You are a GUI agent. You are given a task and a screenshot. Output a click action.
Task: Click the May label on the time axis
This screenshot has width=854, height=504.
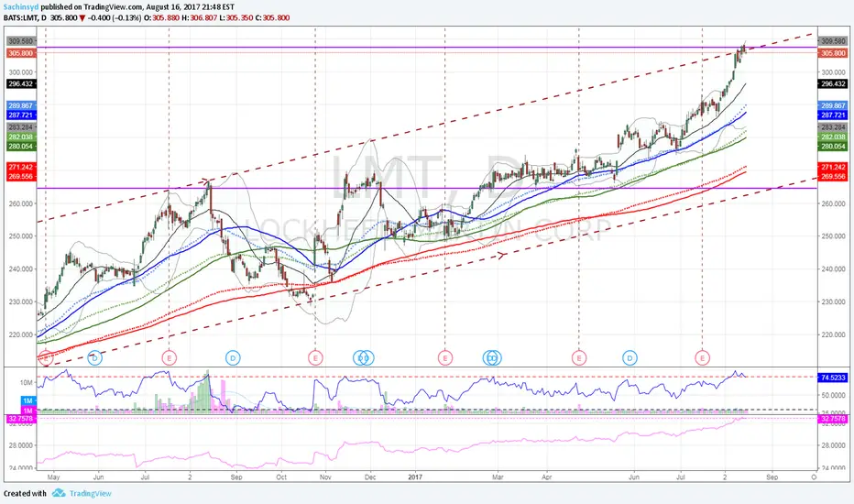pos(53,477)
